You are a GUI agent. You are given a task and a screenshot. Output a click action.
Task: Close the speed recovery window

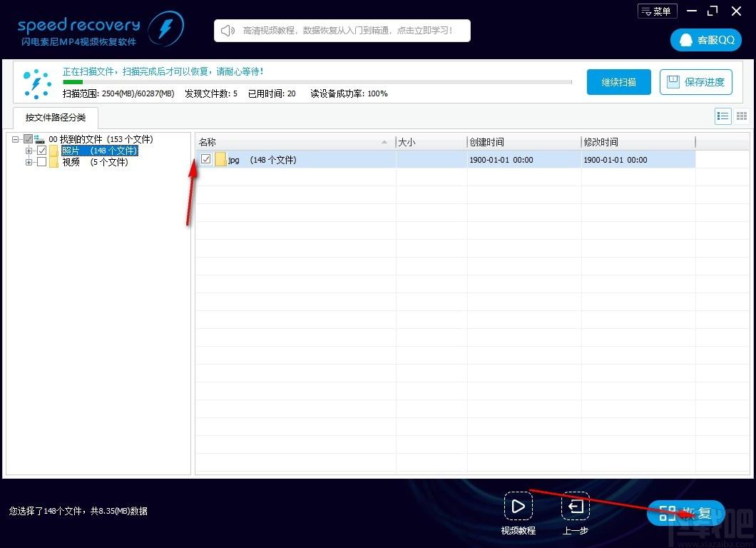(x=736, y=11)
